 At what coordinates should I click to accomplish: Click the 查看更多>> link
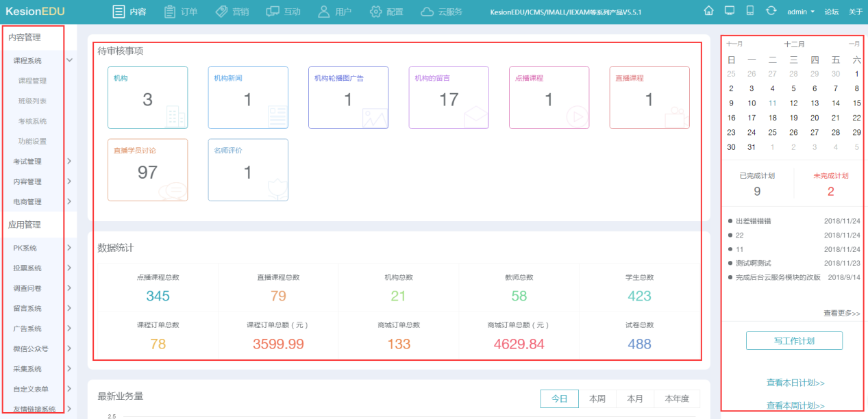click(841, 313)
